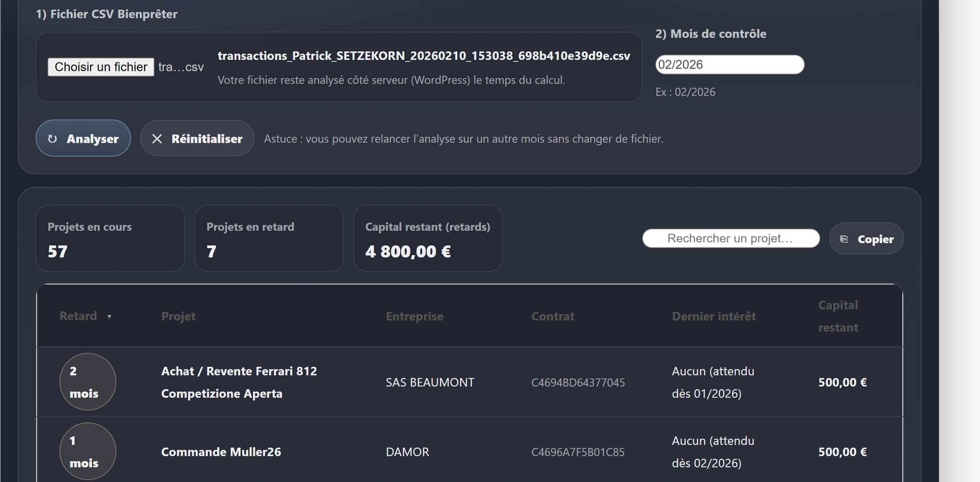Image resolution: width=980 pixels, height=482 pixels.
Task: Sort by the Entreprise column header
Action: pos(414,316)
